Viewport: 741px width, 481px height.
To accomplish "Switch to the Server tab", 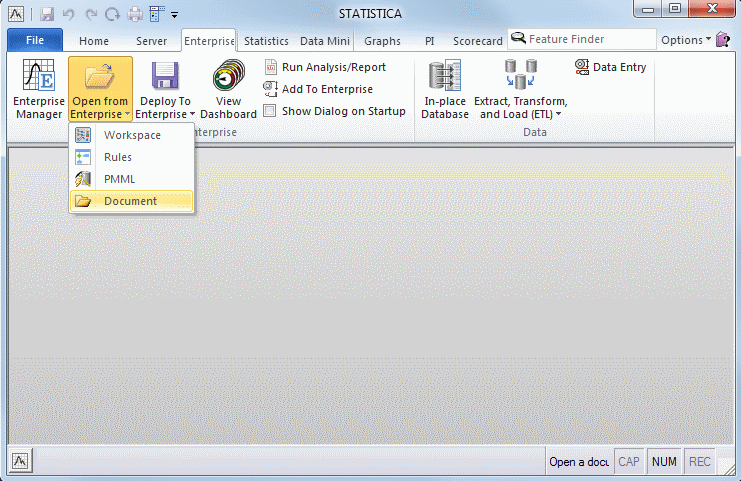I will [x=151, y=41].
